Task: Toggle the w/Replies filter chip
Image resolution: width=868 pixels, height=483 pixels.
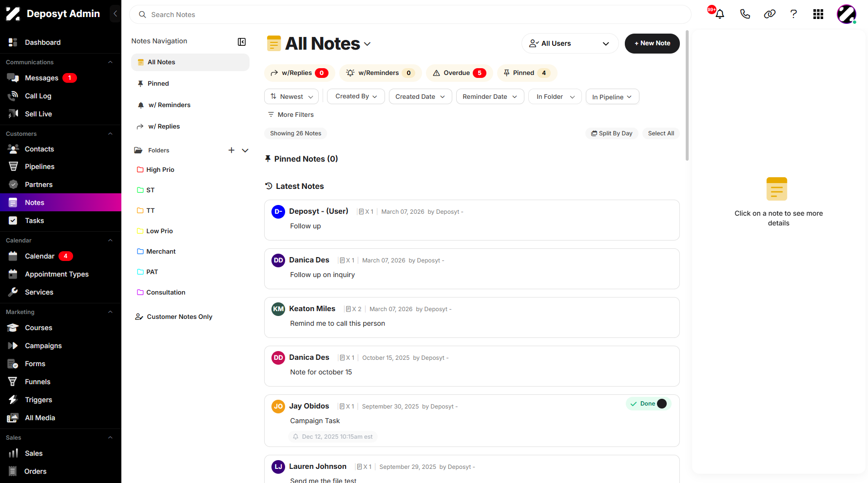Action: tap(299, 73)
